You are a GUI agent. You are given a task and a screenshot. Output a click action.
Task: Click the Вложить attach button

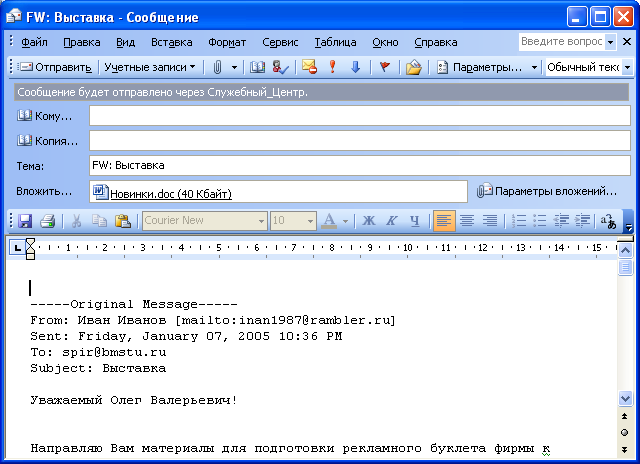44,191
